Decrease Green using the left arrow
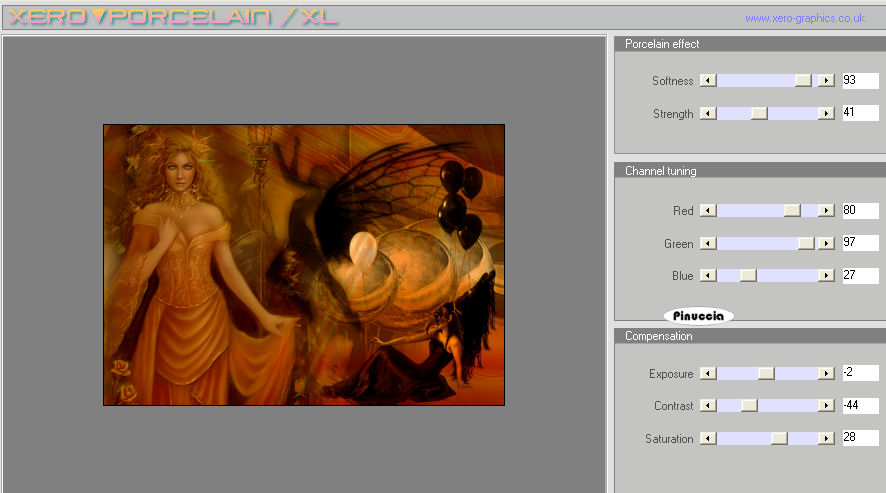886x493 pixels. tap(708, 243)
